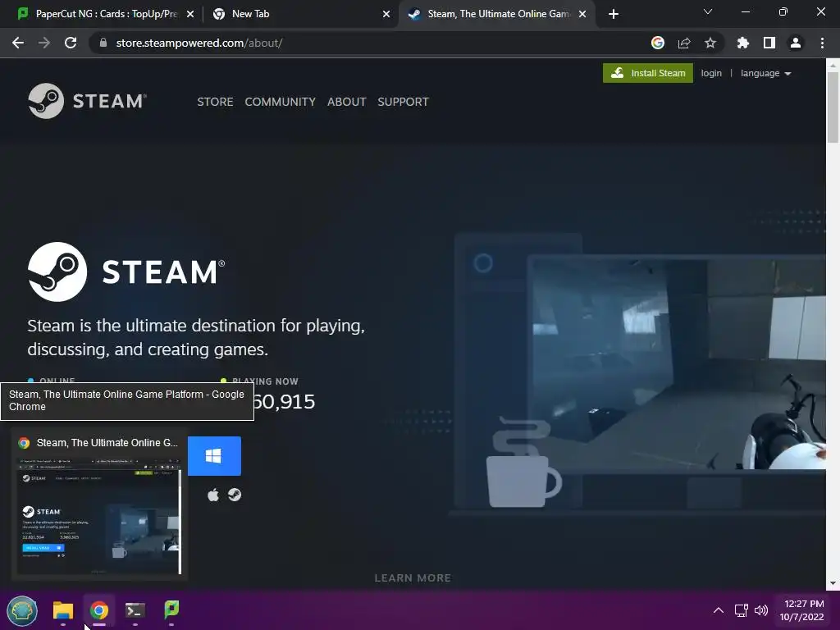Open the ABOUT menu item
Image resolution: width=840 pixels, height=630 pixels.
point(347,102)
